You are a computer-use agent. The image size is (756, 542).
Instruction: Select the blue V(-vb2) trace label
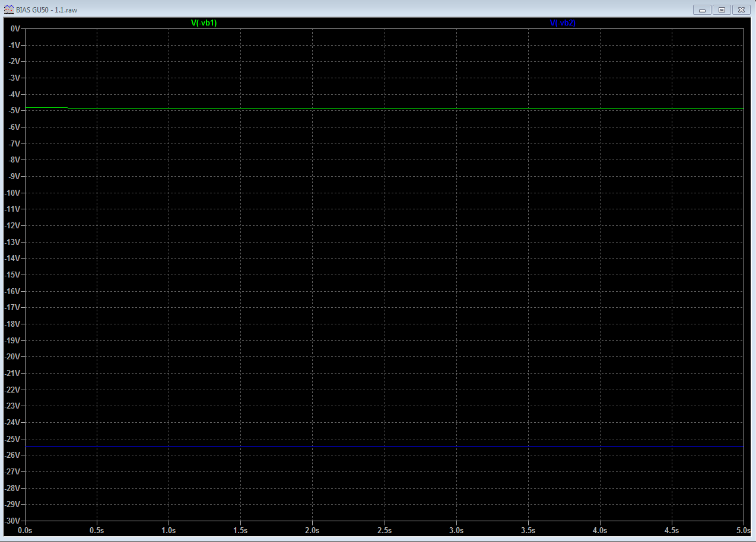563,23
